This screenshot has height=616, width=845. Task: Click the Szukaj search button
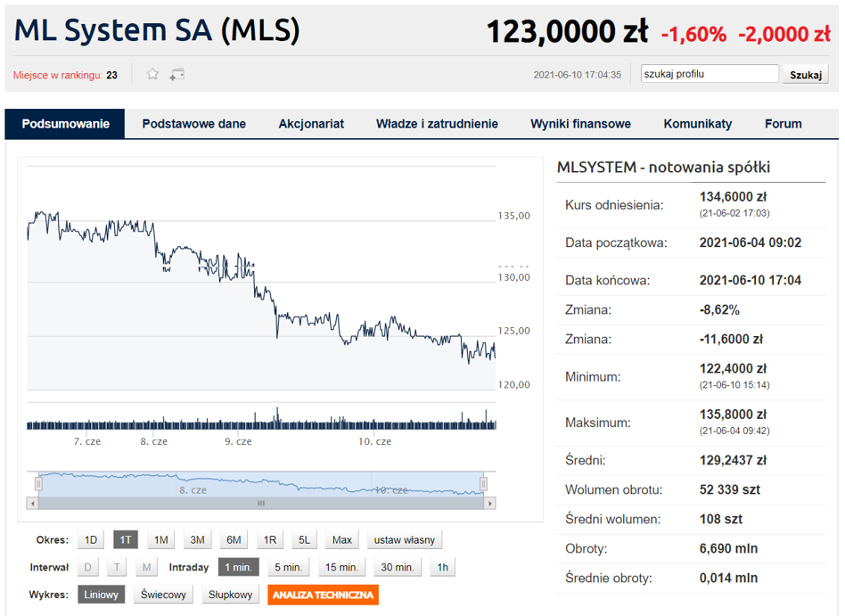click(x=806, y=74)
